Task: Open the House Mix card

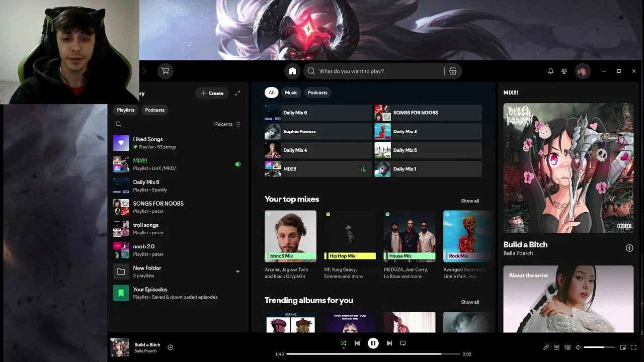Action: [x=409, y=245]
